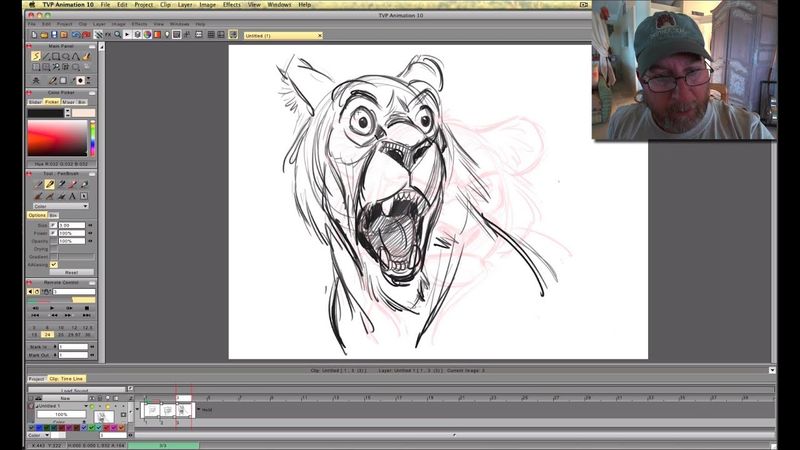800x450 pixels.
Task: Switch to the Mixer tab in Color Picker
Action: click(68, 102)
